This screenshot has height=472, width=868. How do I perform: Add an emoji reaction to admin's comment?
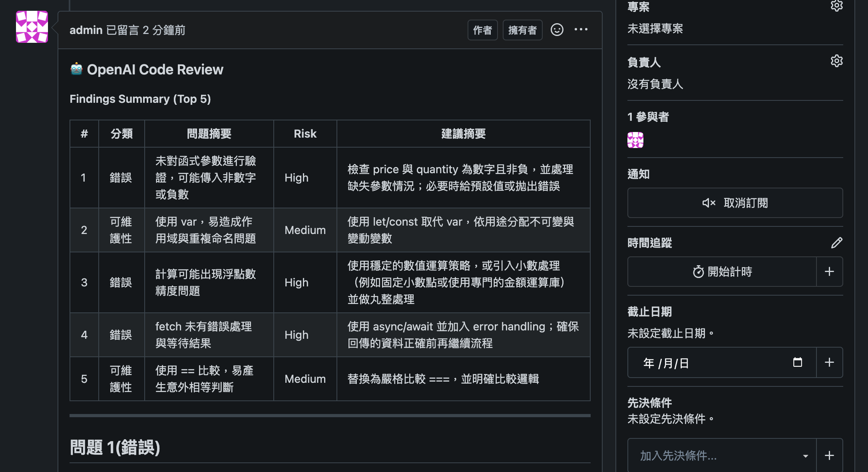click(557, 30)
